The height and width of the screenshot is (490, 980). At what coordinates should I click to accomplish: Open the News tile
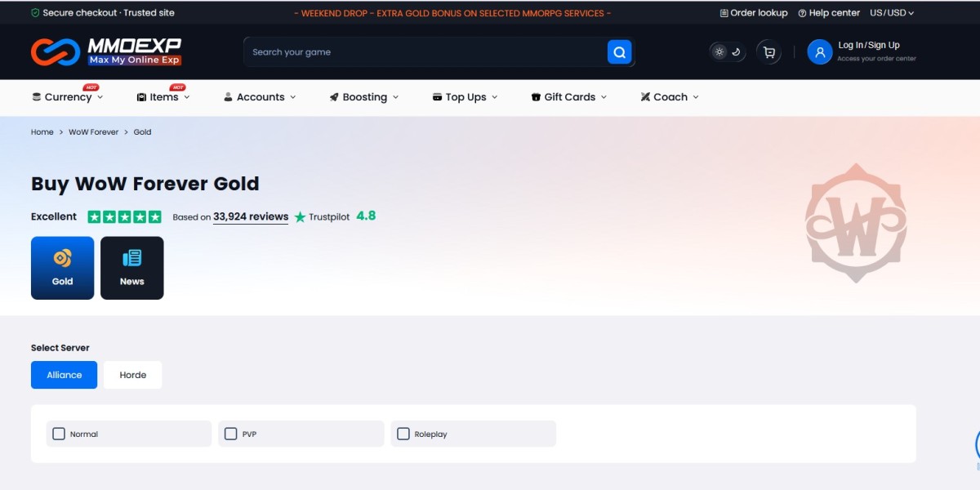[x=132, y=268]
